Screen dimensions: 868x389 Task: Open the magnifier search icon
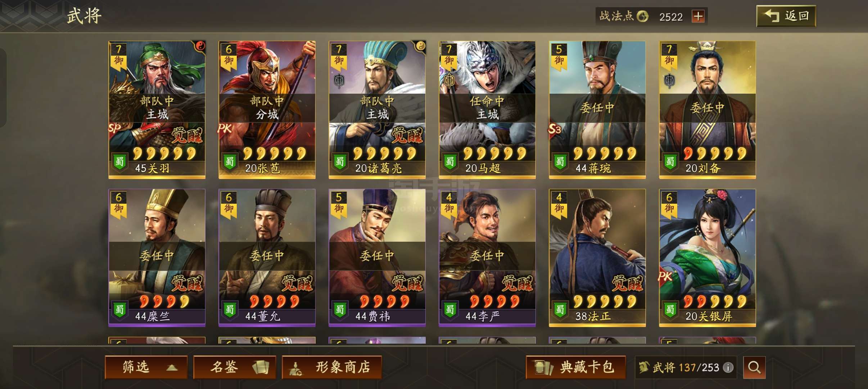(x=754, y=367)
